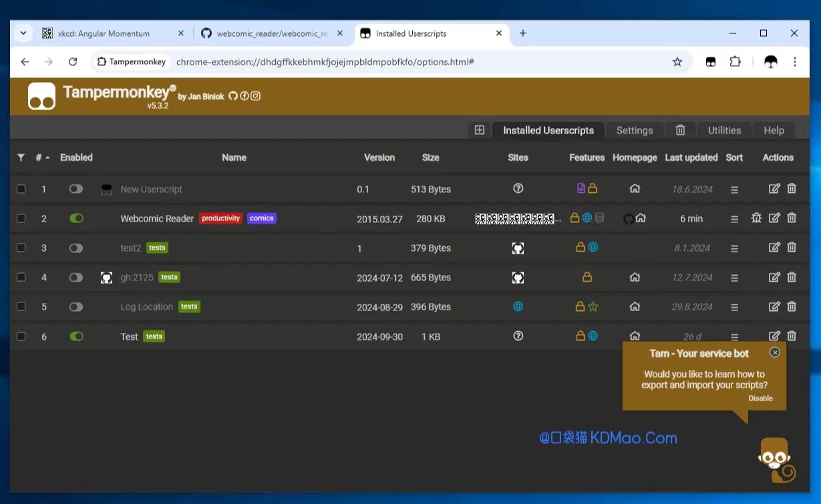Click the green star feature icon of Log Location
Screen dimensions: 821x504
(x=593, y=306)
